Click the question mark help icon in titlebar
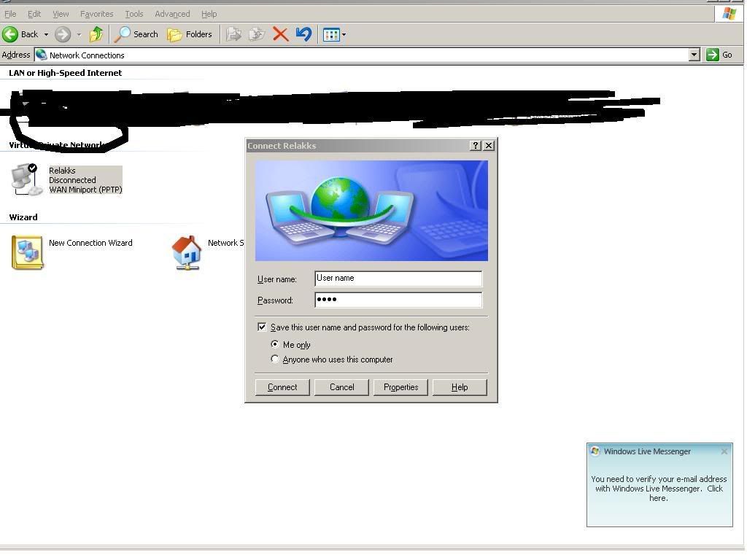 [x=476, y=146]
